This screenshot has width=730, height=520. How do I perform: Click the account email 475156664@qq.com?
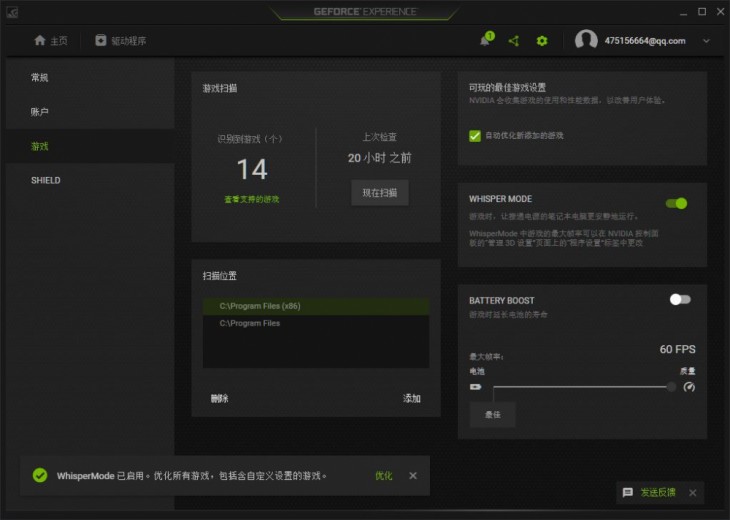tap(645, 41)
